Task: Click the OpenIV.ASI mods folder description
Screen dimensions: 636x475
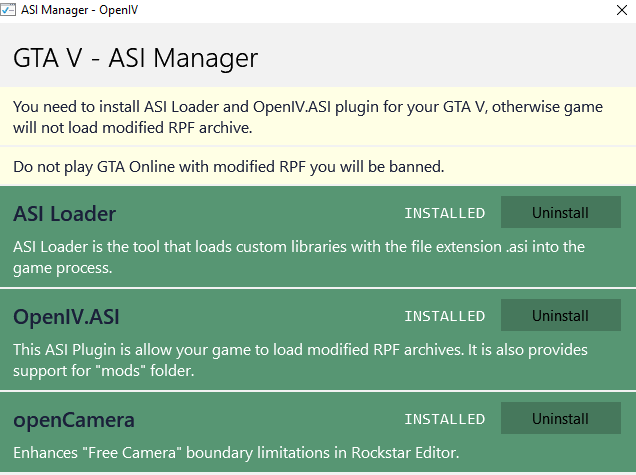Action: pos(300,359)
